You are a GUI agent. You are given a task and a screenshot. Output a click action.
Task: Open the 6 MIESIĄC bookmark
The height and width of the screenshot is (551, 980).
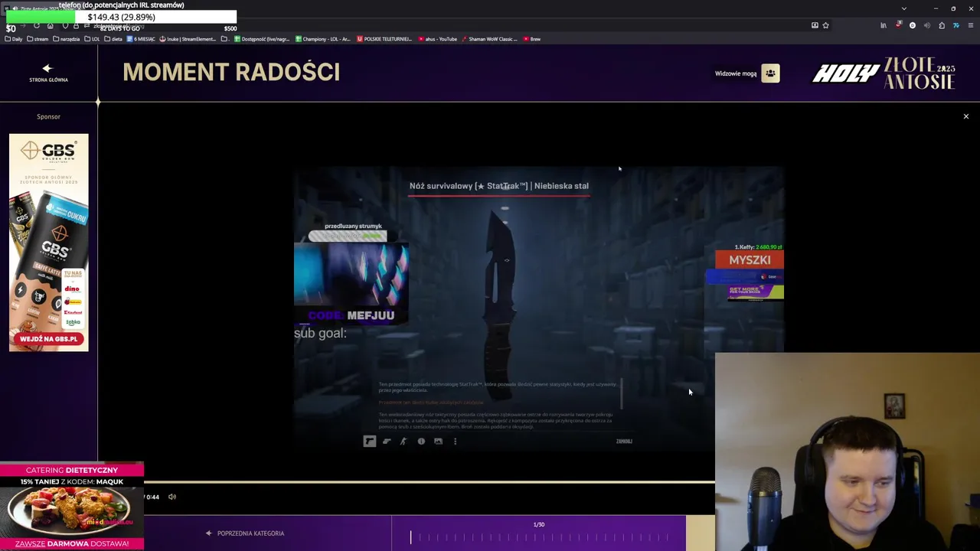(141, 39)
